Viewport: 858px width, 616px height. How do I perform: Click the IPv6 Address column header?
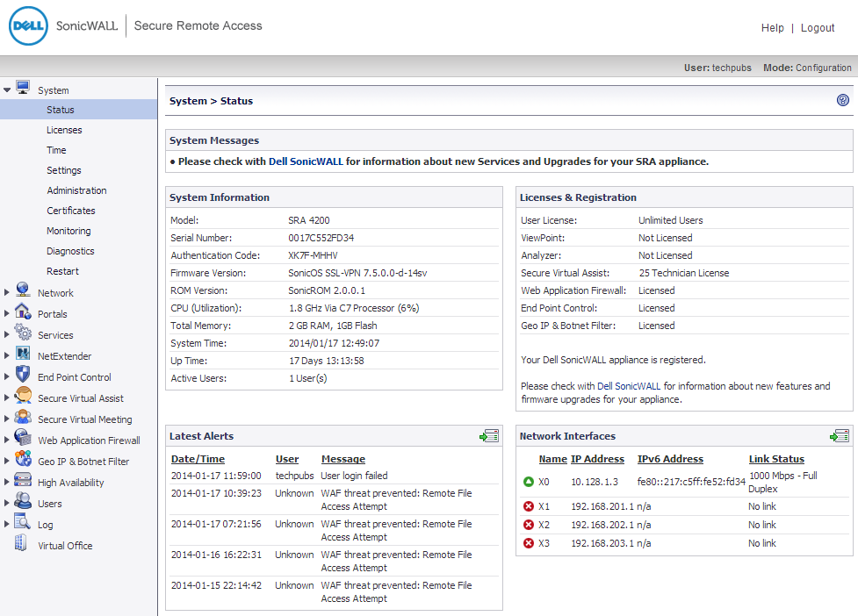tap(670, 459)
